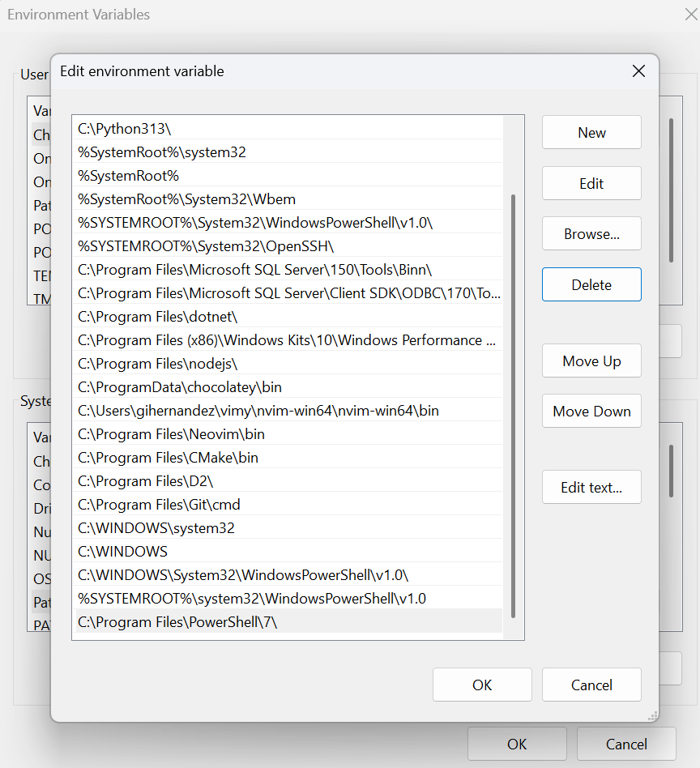This screenshot has width=700, height=768.
Task: Select the C:\WINDOWS\system32 entry
Action: 289,528
